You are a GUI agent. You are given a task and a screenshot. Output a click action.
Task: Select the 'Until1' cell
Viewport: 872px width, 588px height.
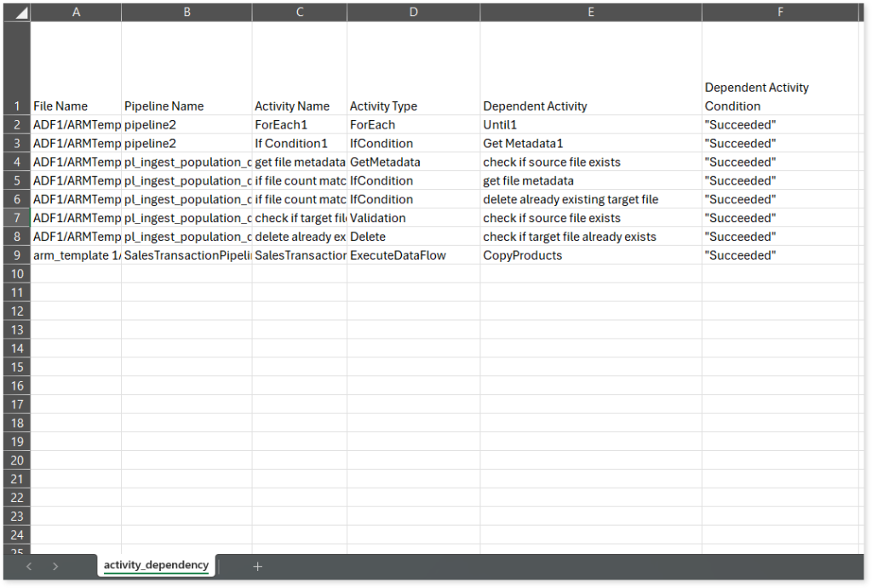coord(499,125)
